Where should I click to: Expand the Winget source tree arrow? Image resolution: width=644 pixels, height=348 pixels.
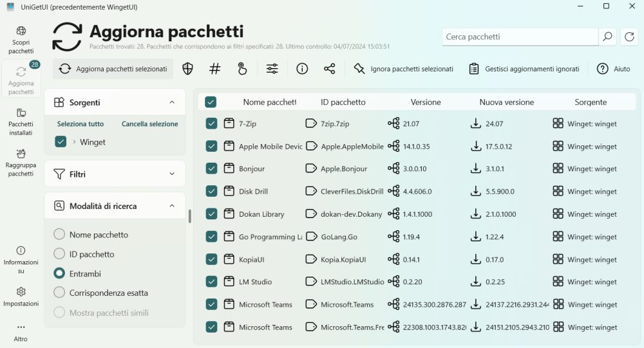click(74, 142)
